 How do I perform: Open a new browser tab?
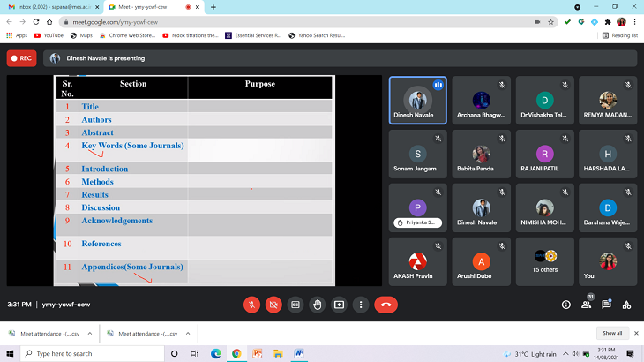[213, 7]
